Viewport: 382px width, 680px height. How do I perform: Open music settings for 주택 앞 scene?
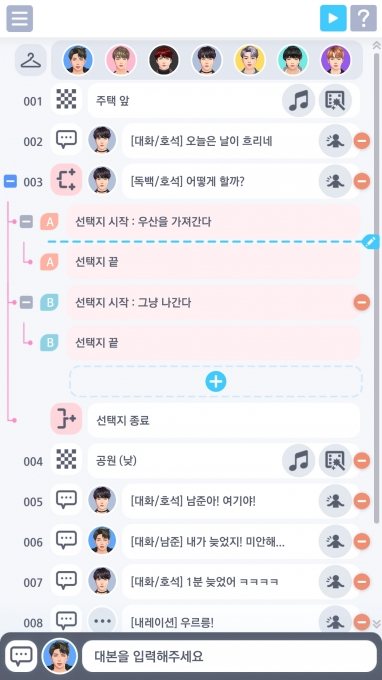coord(298,101)
